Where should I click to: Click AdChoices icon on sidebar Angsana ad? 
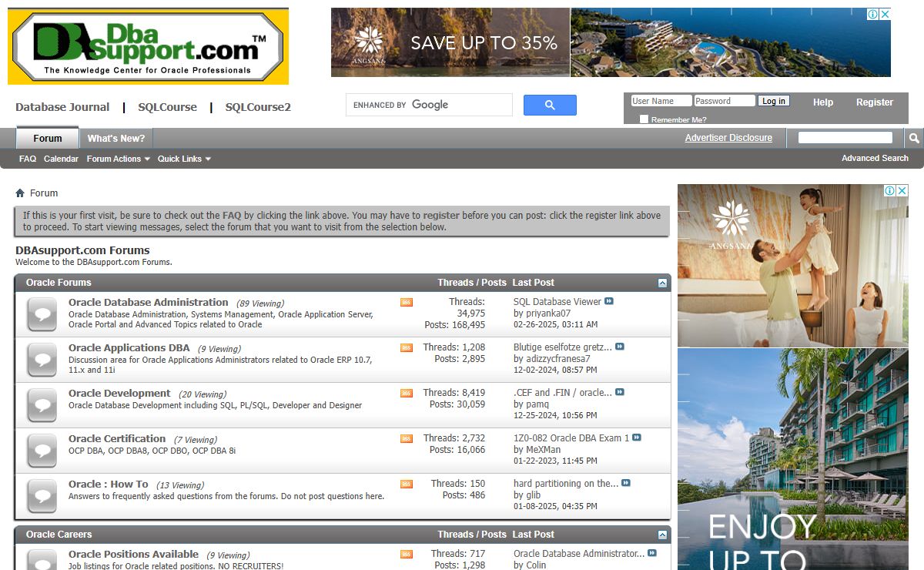point(890,190)
